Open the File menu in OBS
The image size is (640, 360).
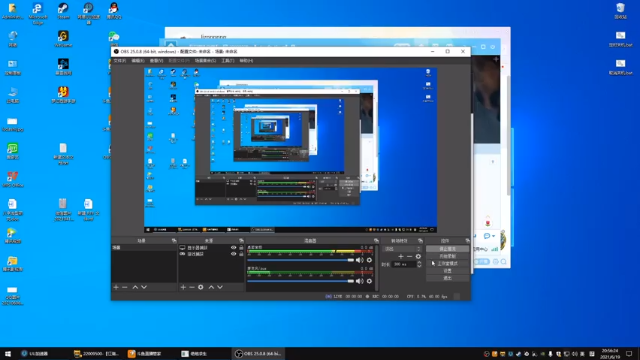click(x=120, y=60)
